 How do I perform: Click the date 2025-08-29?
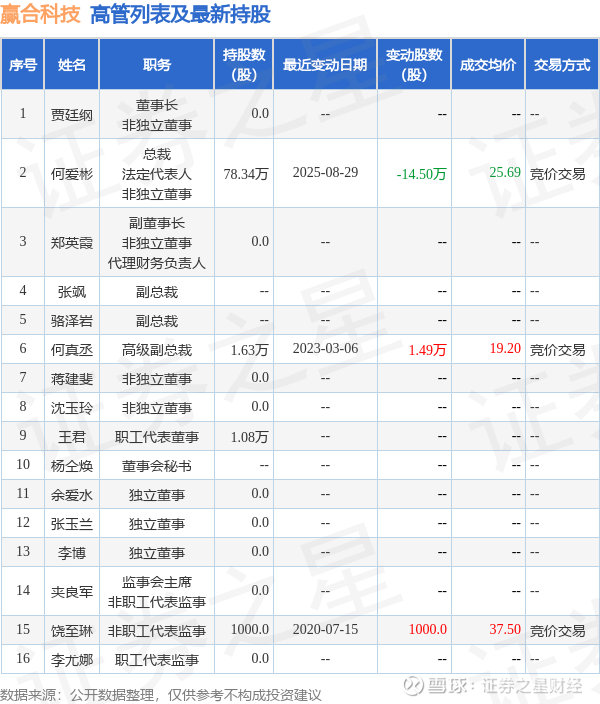[325, 172]
